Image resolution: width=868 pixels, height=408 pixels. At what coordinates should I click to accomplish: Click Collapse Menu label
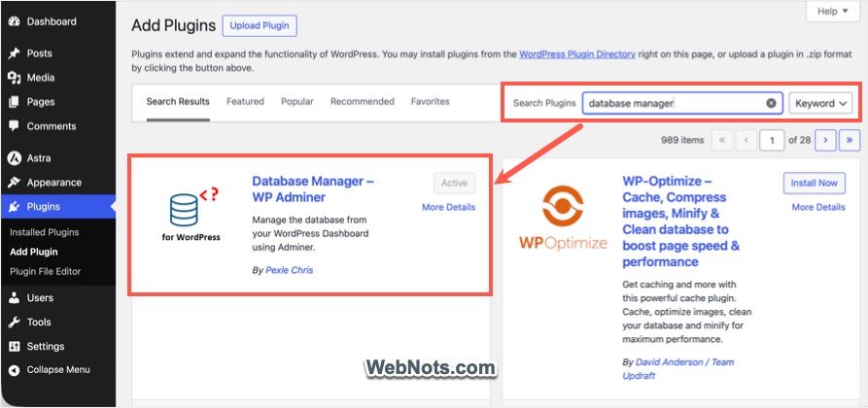[x=58, y=370]
